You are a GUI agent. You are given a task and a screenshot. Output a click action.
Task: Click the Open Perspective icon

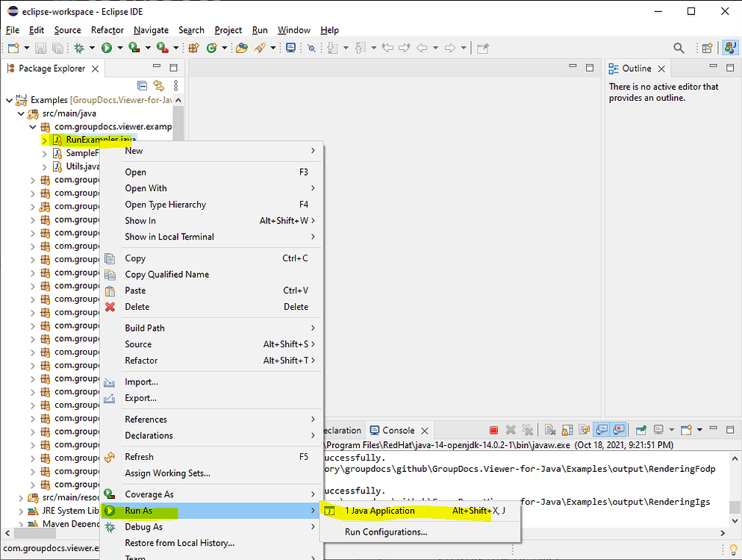pyautogui.click(x=707, y=48)
